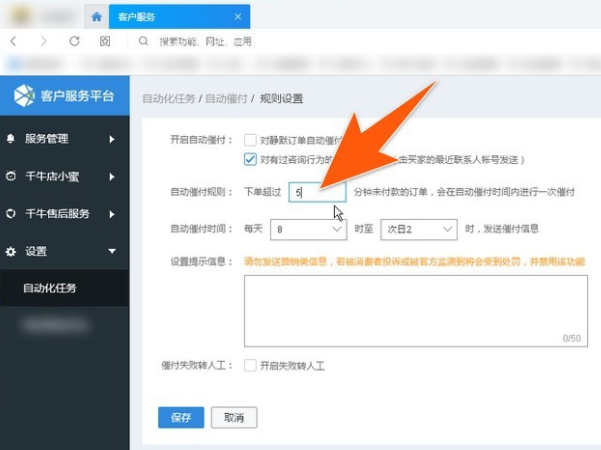The width and height of the screenshot is (601, 450).
Task: Open the 服务管理 menu
Action: (64, 139)
